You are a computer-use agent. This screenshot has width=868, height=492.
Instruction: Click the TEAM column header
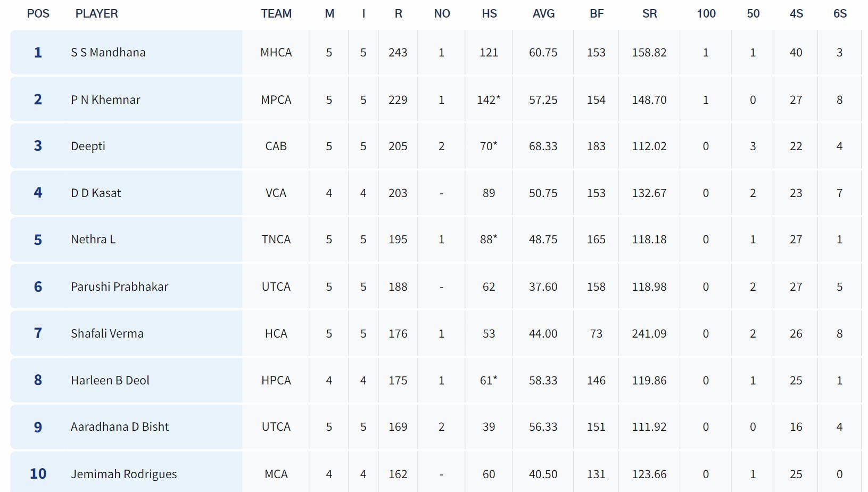click(276, 14)
